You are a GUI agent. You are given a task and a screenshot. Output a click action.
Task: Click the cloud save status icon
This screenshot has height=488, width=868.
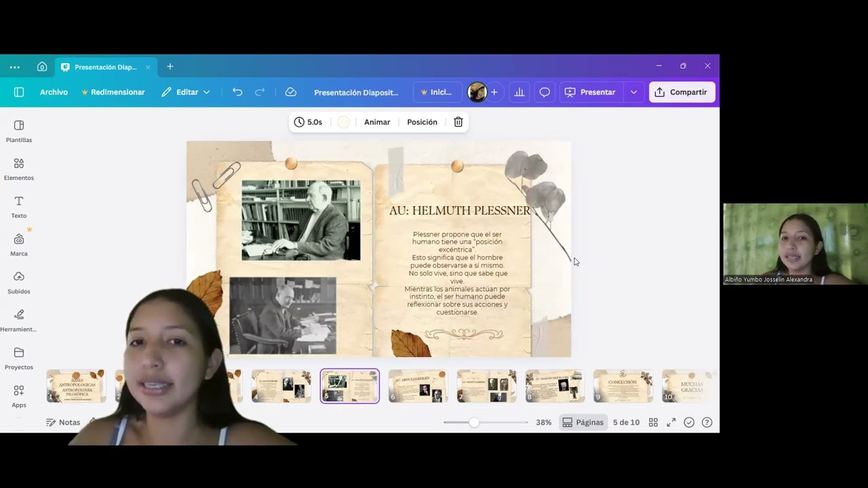point(291,92)
